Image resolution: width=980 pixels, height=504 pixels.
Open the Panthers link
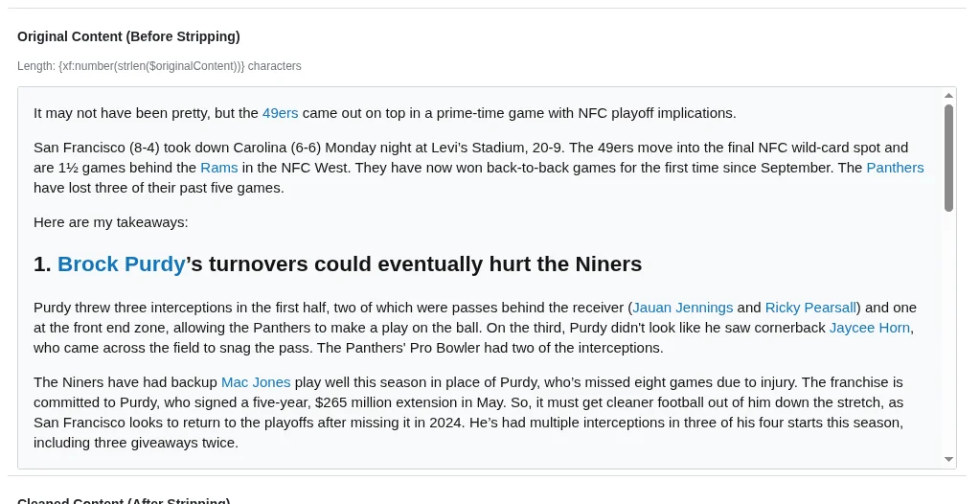[895, 168]
